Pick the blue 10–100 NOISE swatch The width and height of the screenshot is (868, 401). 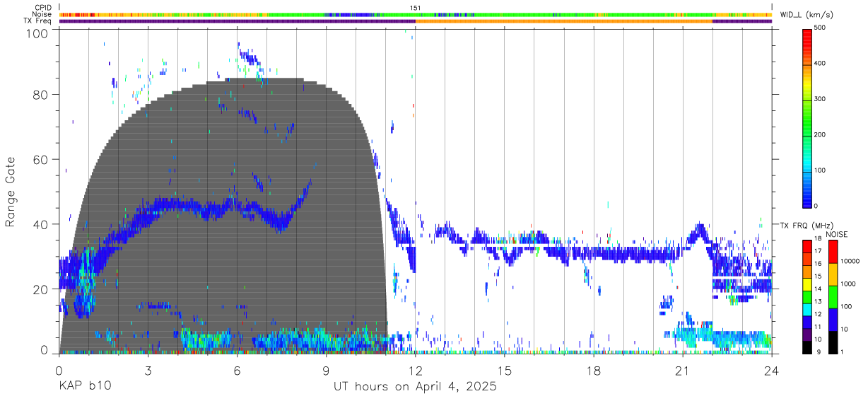pos(833,318)
